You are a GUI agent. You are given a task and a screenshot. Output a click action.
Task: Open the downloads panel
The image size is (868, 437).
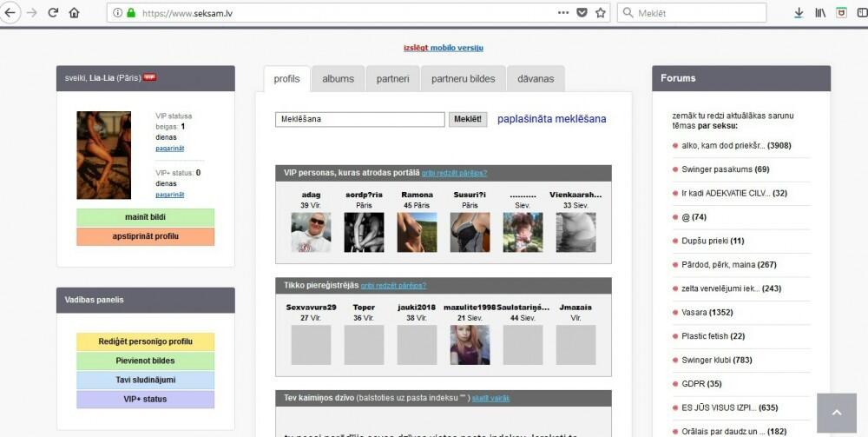click(x=799, y=13)
